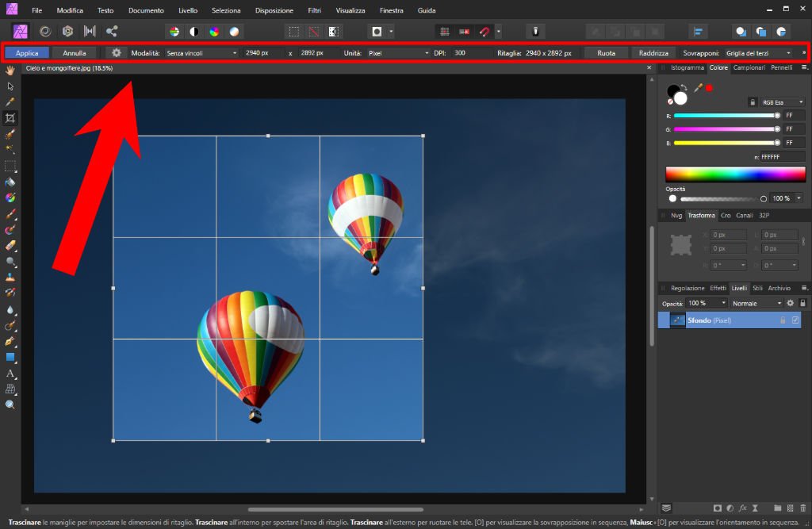Click the Assistant icon in toolbar

pyautogui.click(x=535, y=32)
